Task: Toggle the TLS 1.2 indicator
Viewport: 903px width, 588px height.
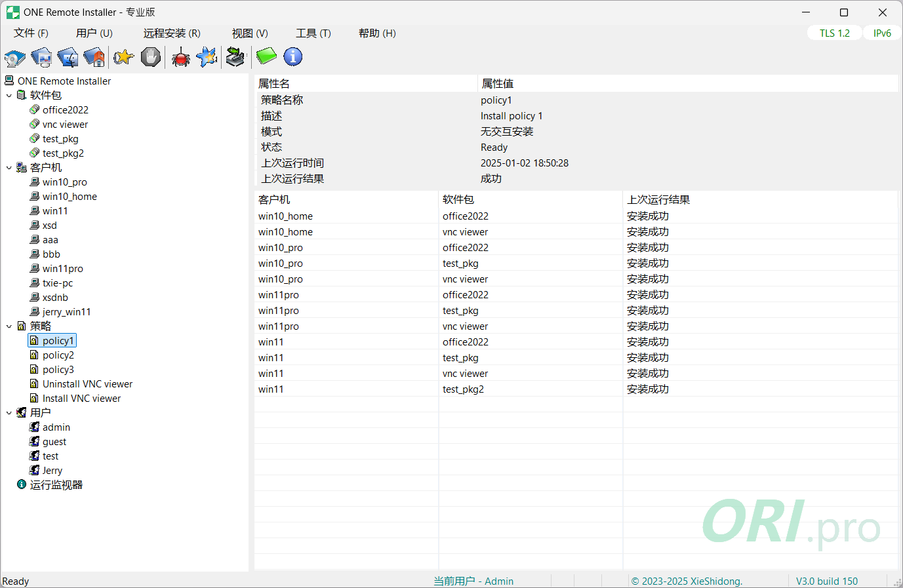Action: click(834, 32)
